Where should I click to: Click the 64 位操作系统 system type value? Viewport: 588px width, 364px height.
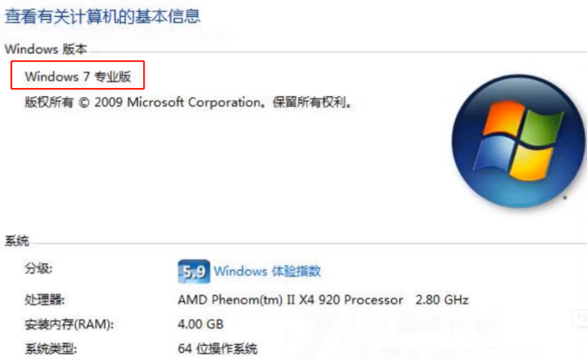point(217,349)
